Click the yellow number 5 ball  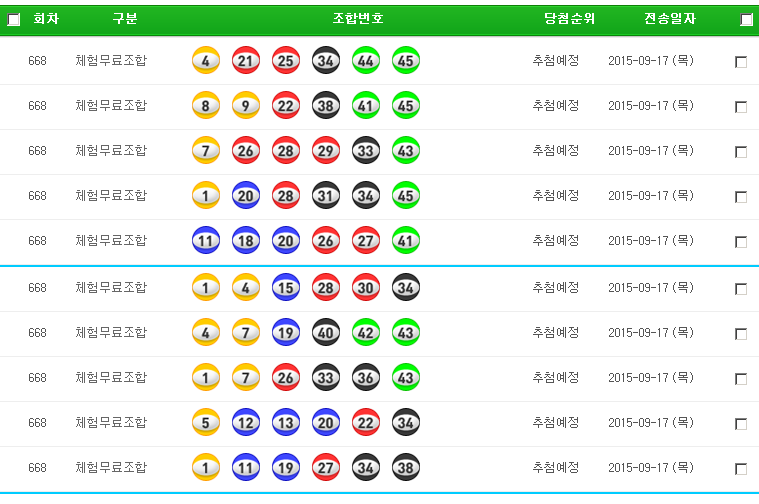[x=205, y=422]
